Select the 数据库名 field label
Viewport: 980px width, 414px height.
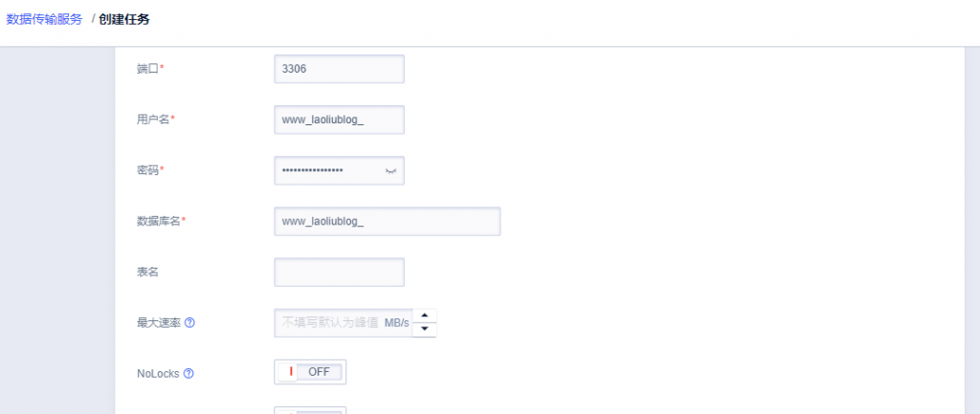click(x=161, y=221)
